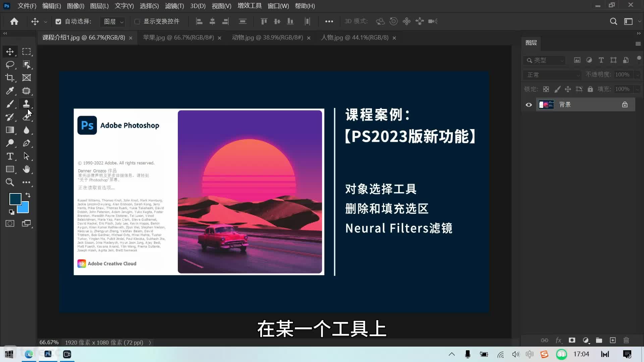Open 不透明度 opacity dropdown arrow
The height and width of the screenshot is (362, 644).
pos(637,75)
